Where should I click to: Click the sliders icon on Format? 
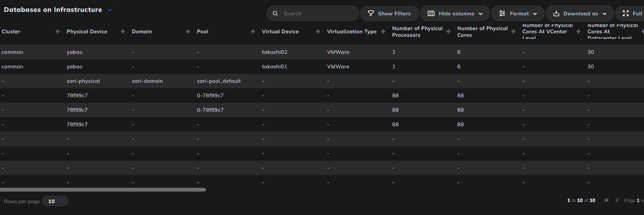[x=502, y=14]
